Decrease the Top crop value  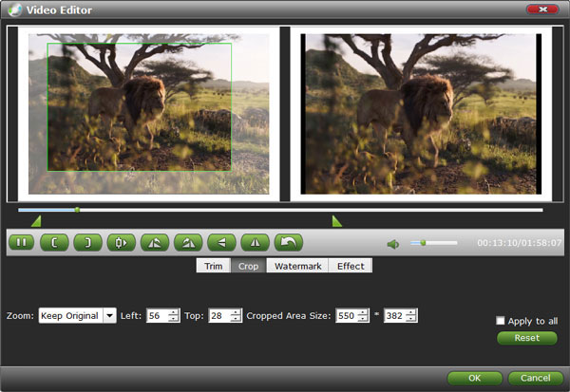(x=236, y=319)
